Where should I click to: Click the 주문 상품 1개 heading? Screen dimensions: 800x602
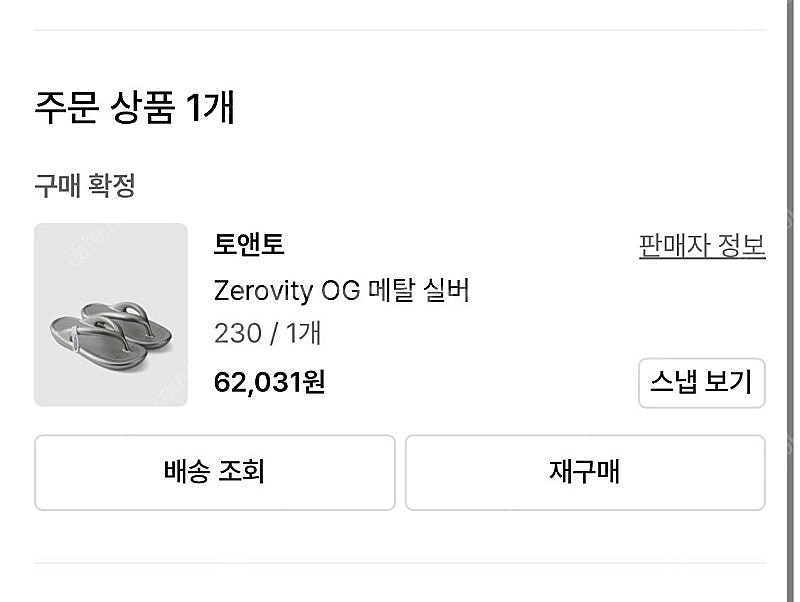(x=134, y=107)
